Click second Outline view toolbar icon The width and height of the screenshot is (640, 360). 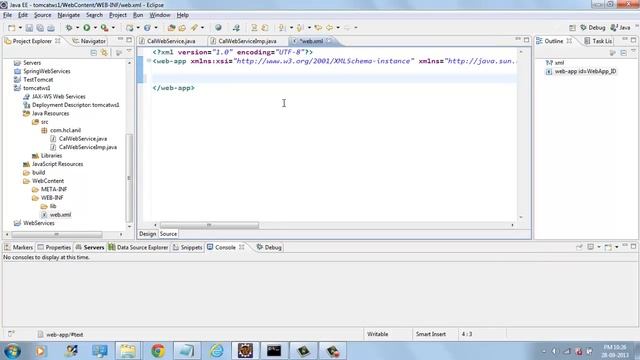tap(623, 53)
